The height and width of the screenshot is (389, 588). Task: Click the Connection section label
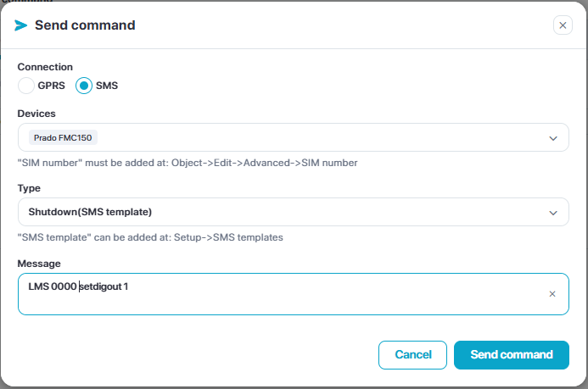(x=45, y=67)
